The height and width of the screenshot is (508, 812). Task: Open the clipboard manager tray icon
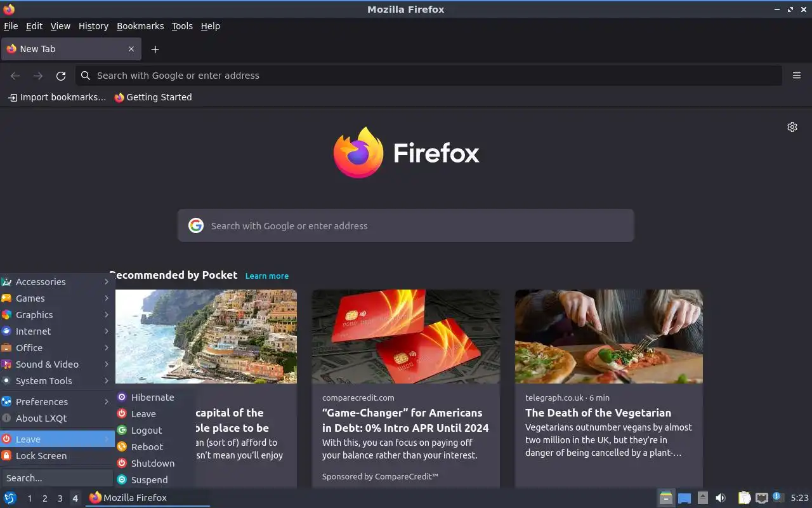pyautogui.click(x=744, y=498)
